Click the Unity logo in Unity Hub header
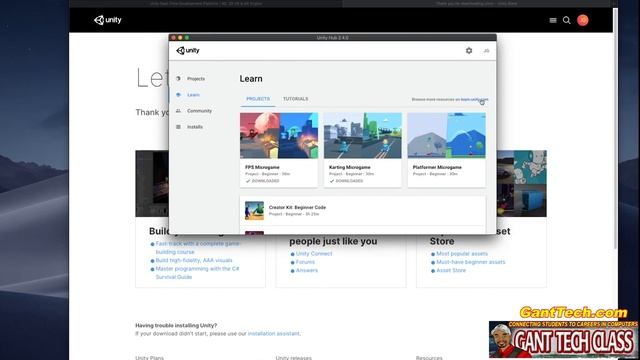Screen dimensions: 640x360 188,51
